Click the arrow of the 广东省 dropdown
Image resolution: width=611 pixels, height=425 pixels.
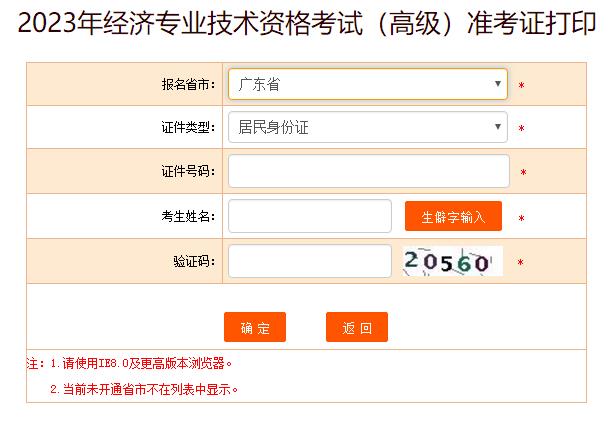coord(498,84)
